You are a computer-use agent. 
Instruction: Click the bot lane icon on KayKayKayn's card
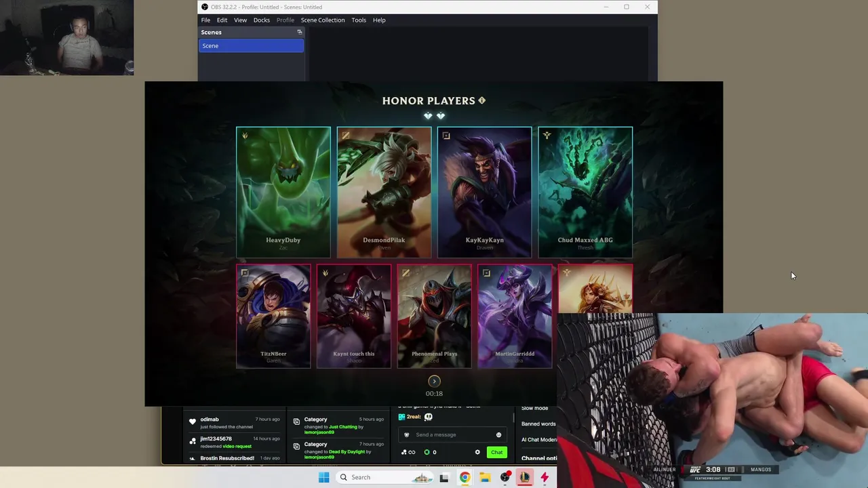coord(446,136)
